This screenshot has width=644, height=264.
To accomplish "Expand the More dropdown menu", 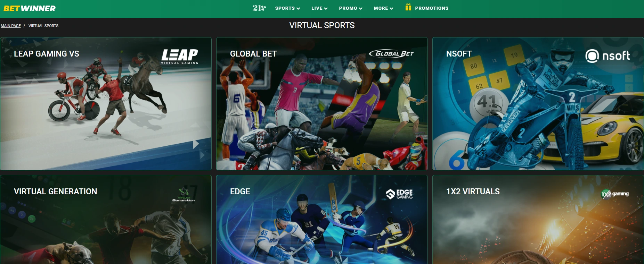I will [383, 8].
